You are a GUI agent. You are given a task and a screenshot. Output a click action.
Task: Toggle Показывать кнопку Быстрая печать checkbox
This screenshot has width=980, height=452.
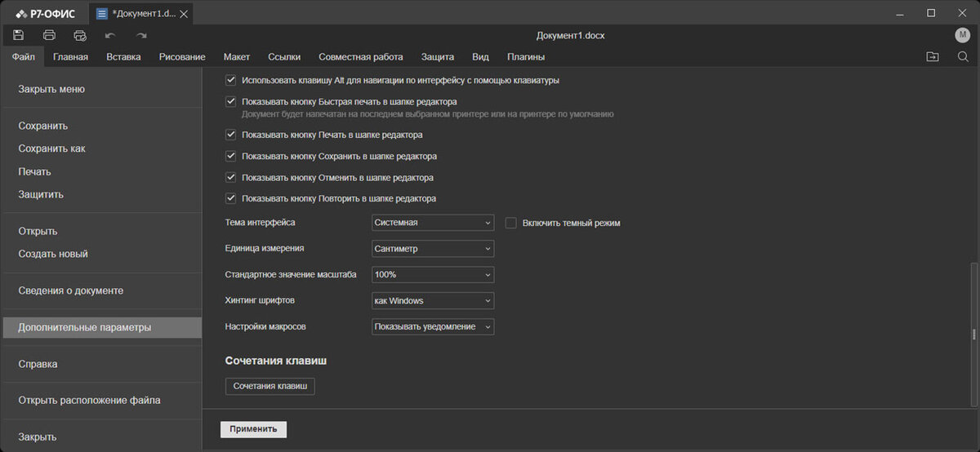click(230, 101)
